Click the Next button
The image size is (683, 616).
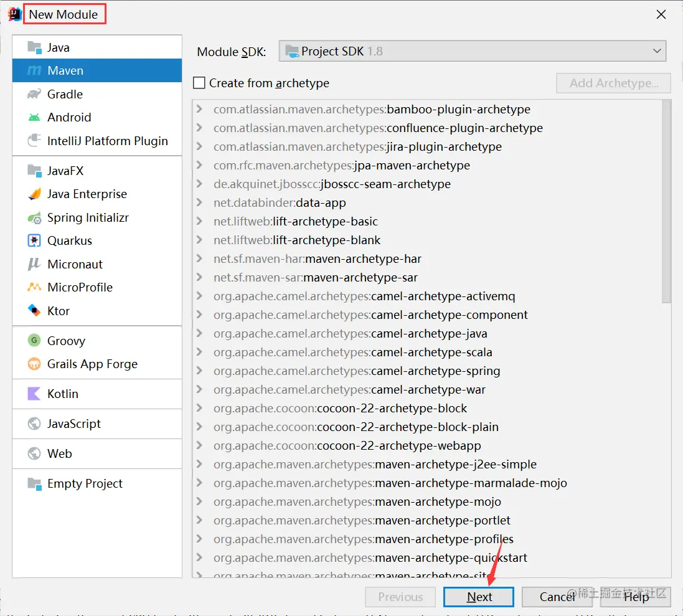coord(478,597)
